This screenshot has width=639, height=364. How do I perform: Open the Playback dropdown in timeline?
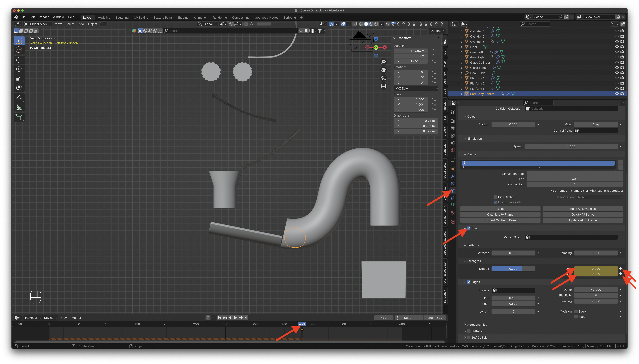tap(33, 318)
